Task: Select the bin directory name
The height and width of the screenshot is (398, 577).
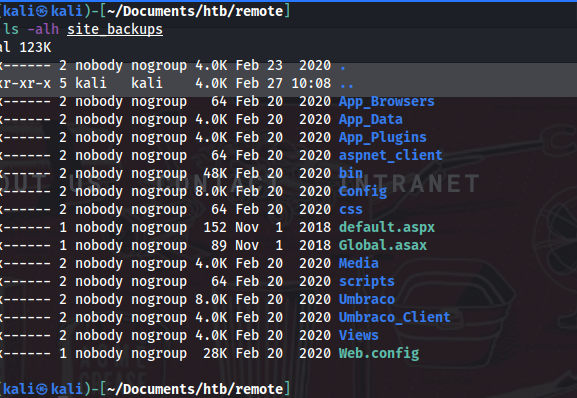Action: 351,173
